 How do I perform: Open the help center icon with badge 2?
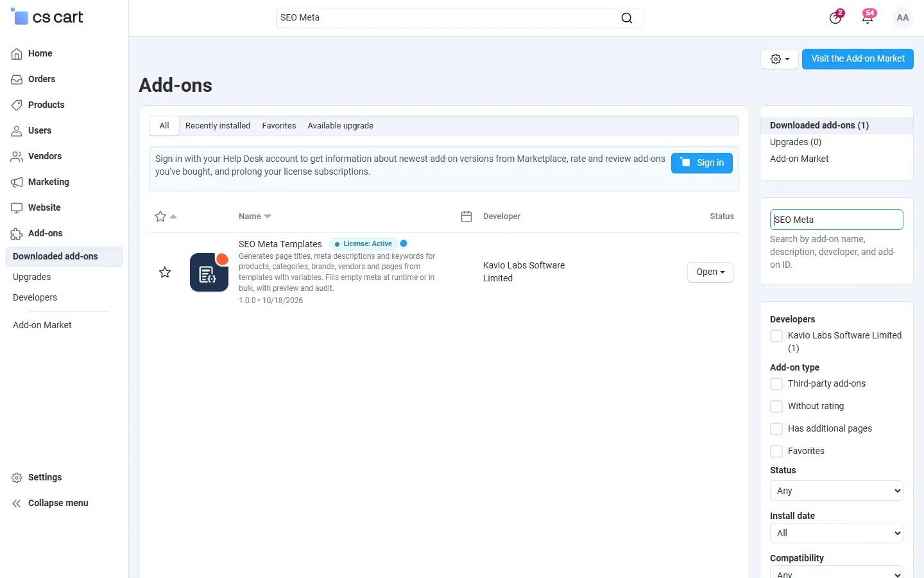coord(835,17)
